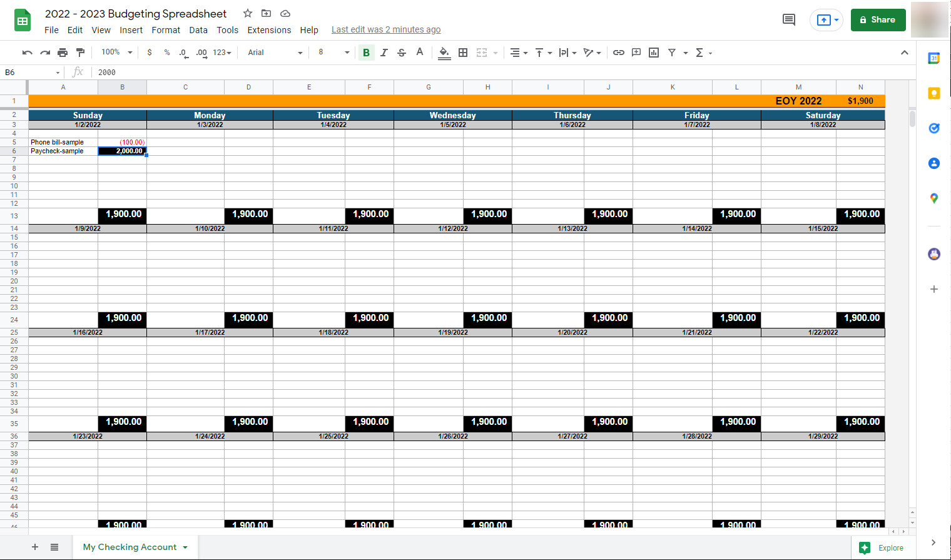Toggle Strikethrough formatting
This screenshot has height=560, width=951.
point(402,53)
